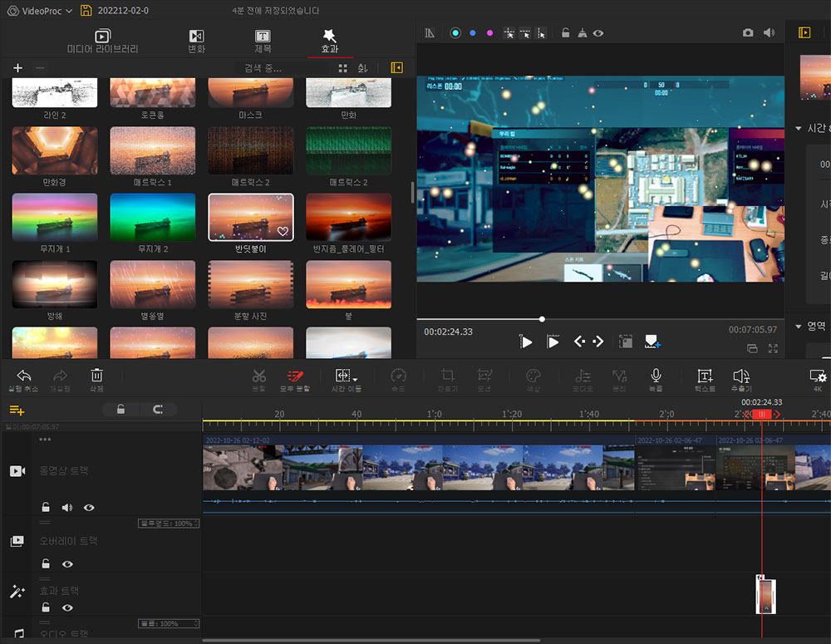Click the 실행 취소 undo arrow
Viewport: 831px width, 644px height.
coord(24,376)
